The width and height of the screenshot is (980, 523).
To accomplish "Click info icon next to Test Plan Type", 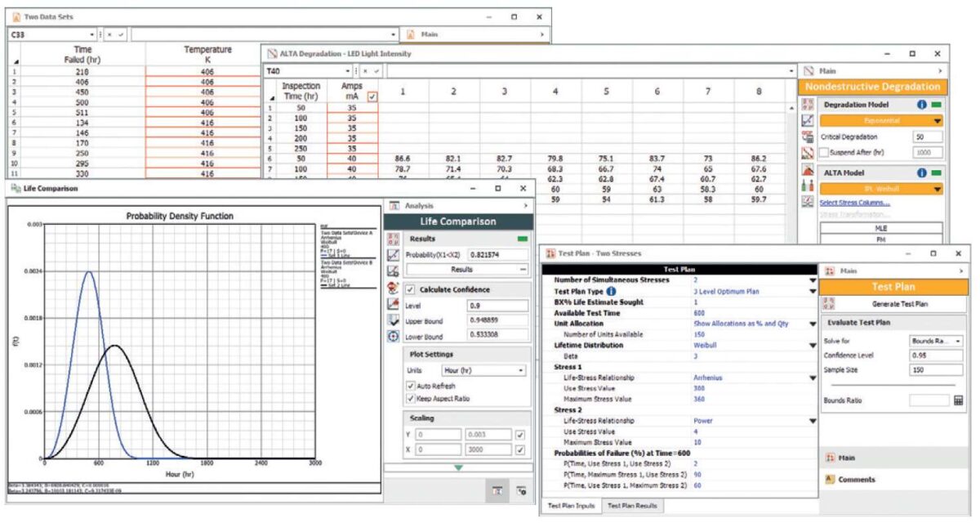I will pos(612,291).
